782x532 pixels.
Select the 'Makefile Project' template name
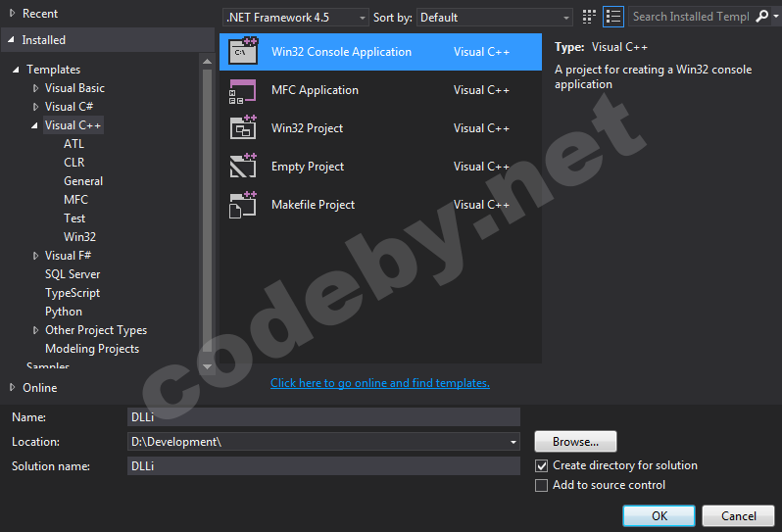coord(314,205)
